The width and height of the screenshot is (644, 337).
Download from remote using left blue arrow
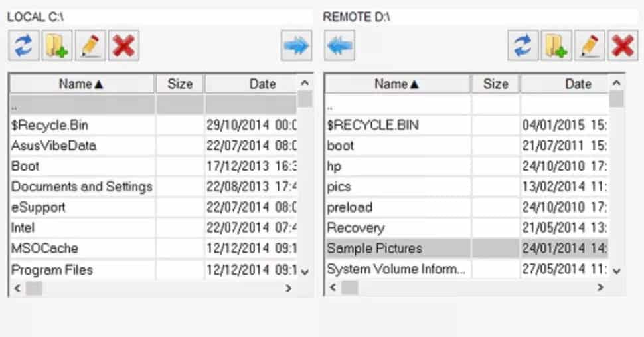[340, 46]
